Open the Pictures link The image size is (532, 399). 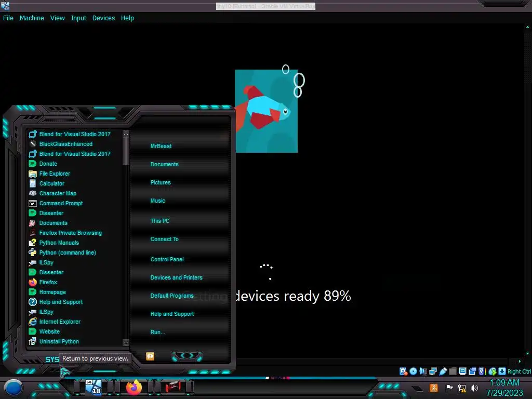pos(161,182)
